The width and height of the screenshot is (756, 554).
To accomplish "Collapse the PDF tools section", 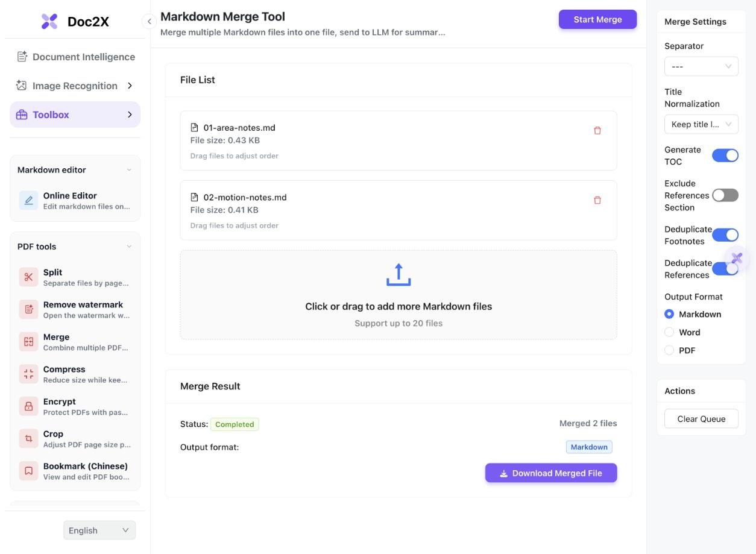I will pos(129,247).
